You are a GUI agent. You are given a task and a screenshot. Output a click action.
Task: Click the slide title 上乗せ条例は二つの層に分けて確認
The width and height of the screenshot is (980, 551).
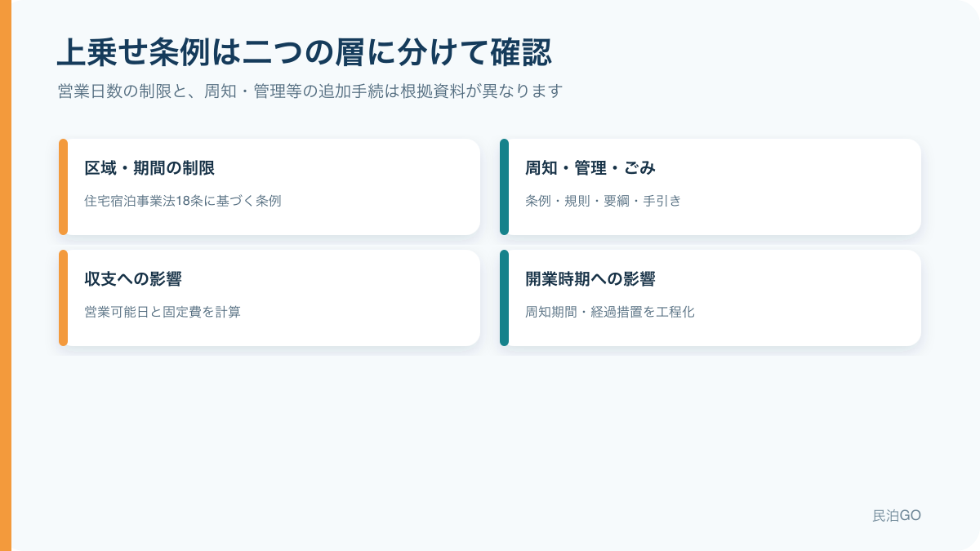pos(304,52)
